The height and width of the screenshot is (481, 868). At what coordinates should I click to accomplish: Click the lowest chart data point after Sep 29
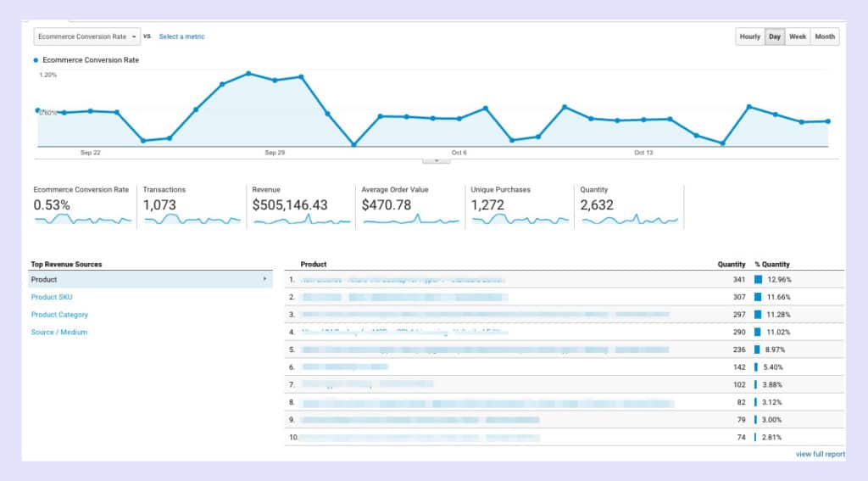pyautogui.click(x=353, y=144)
